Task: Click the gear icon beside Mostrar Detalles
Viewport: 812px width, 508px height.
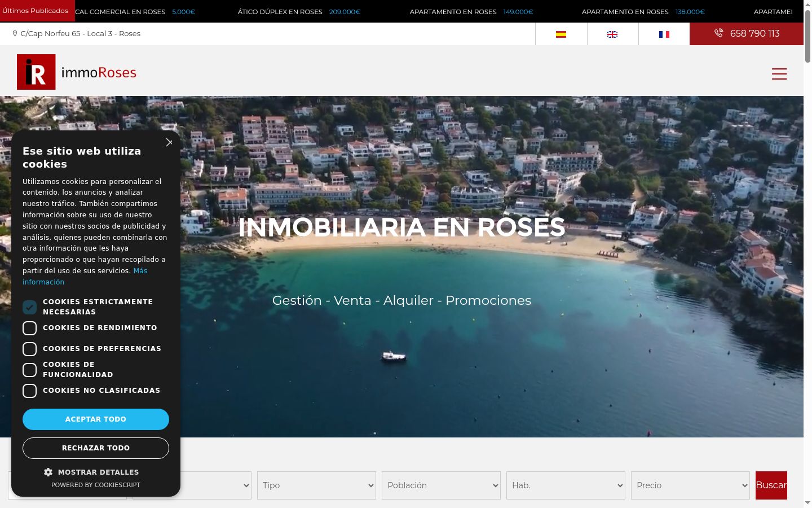Action: (x=48, y=472)
